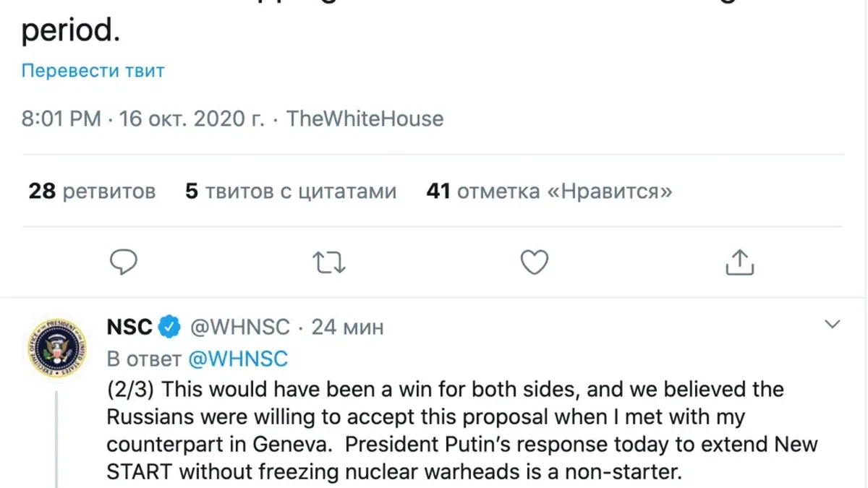Click the reply speech bubble icon
This screenshot has width=868, height=488.
(124, 262)
